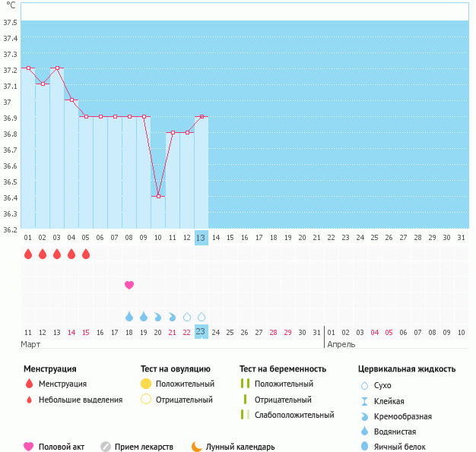Click the cervical fluid drop on day 09
Screen dimensions: 476x452
click(144, 316)
